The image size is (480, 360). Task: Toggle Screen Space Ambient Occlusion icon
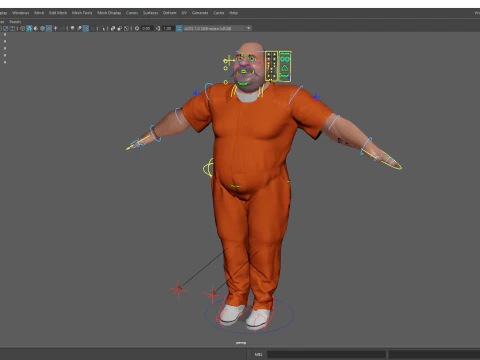(72, 28)
